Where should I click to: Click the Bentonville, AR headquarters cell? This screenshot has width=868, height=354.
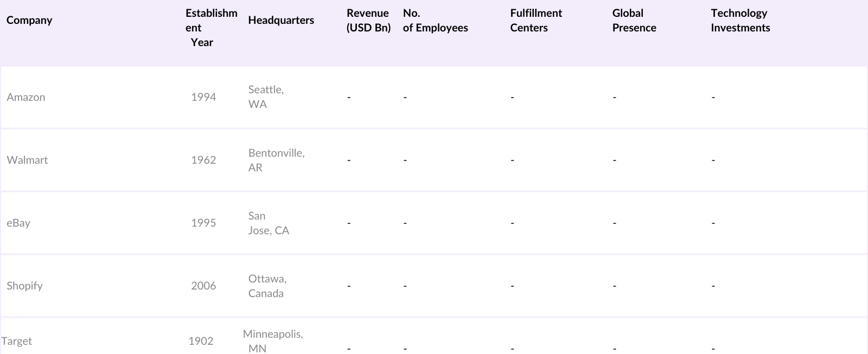click(276, 160)
